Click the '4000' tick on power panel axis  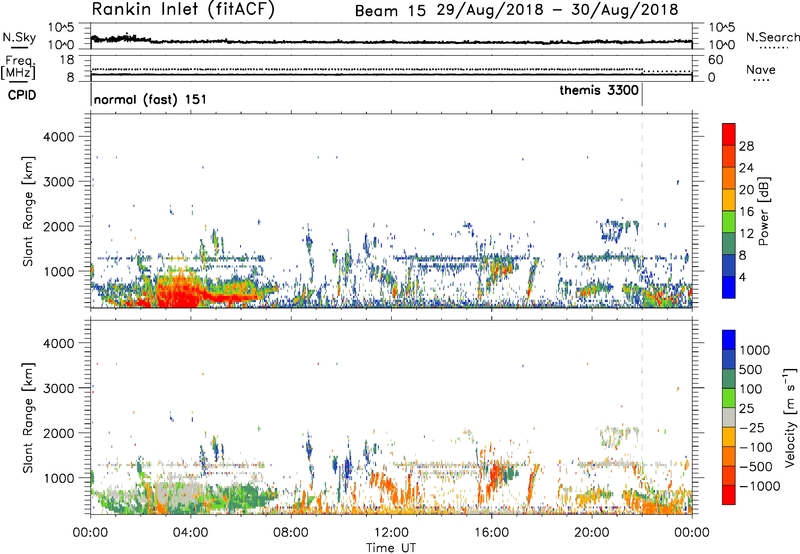59,137
